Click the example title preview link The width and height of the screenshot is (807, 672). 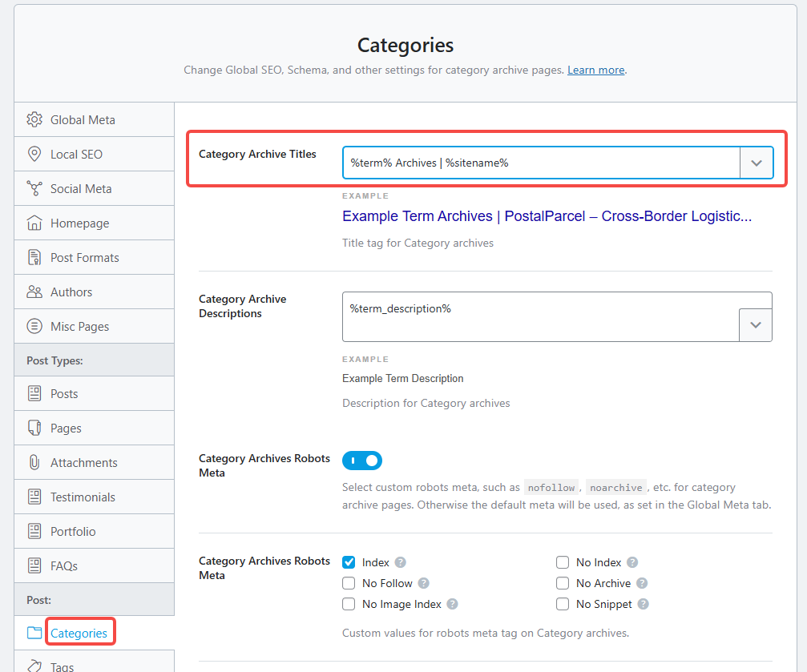(547, 216)
